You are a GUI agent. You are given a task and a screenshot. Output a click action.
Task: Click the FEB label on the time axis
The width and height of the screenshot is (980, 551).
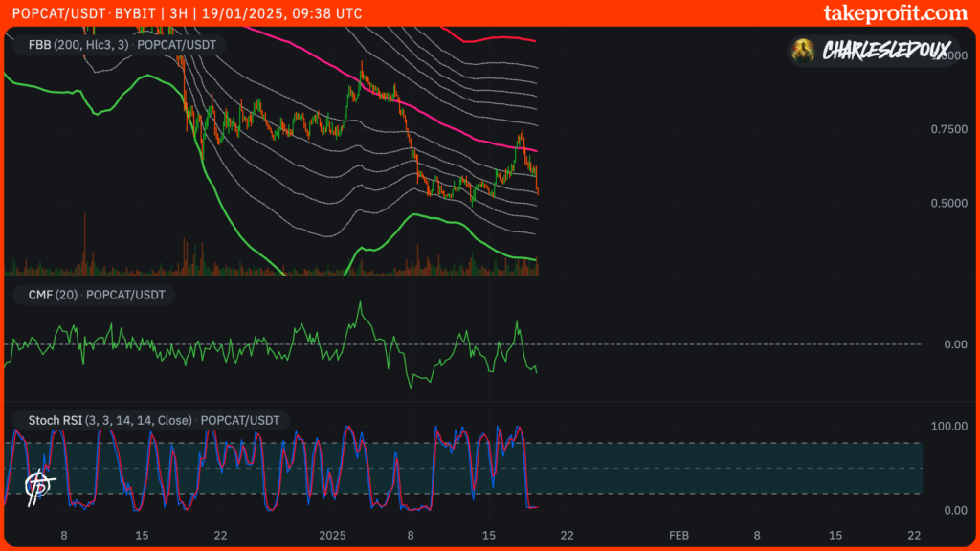pos(679,535)
